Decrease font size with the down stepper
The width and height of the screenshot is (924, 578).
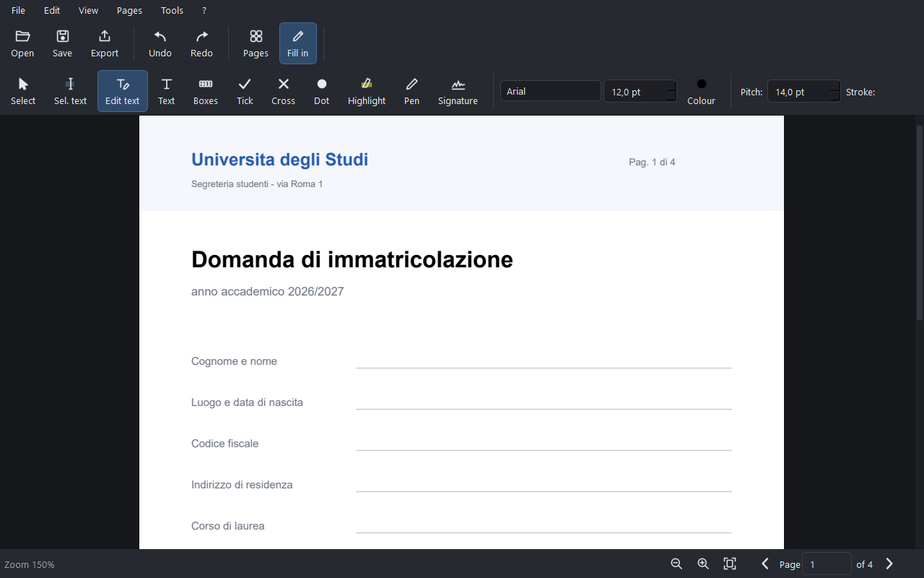[x=671, y=97]
